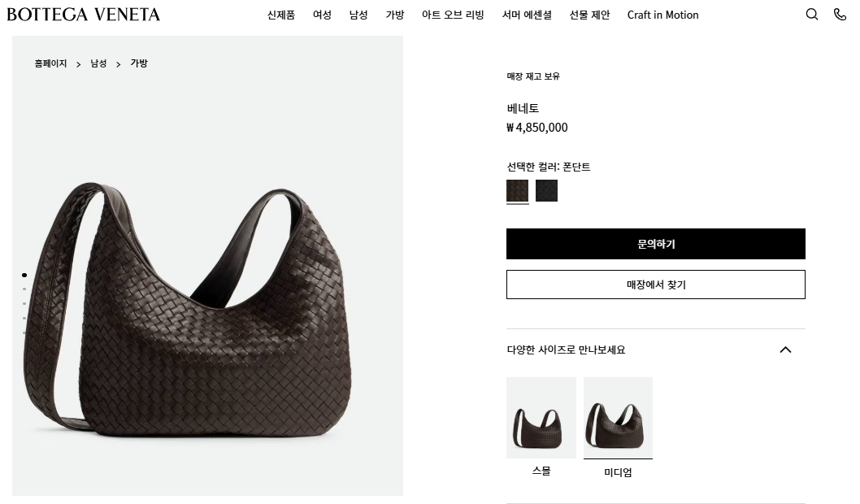Screen dimensions: 860x504
Task: Click the 매장에서 찾기 button
Action: pos(655,285)
